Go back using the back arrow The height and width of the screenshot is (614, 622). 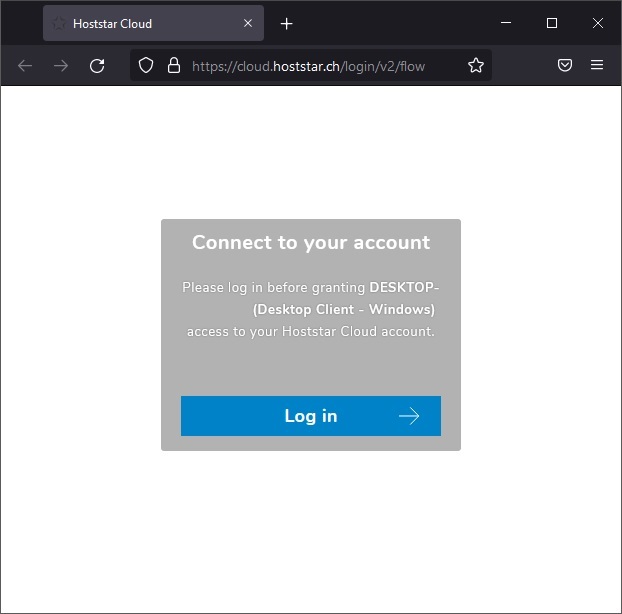click(25, 65)
